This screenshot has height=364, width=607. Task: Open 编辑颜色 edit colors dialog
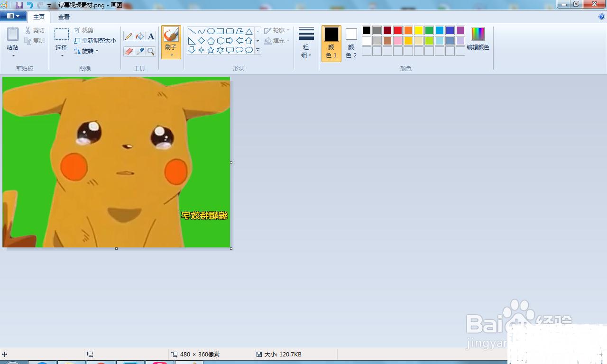(x=478, y=38)
